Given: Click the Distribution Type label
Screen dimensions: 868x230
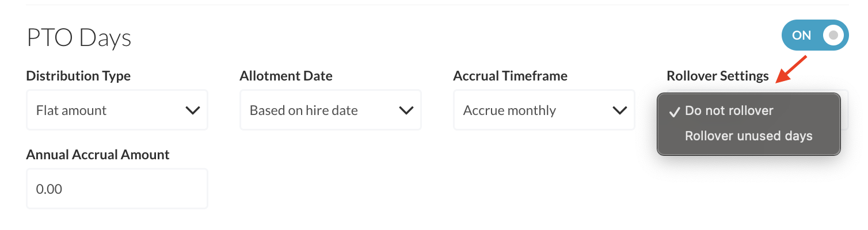Looking at the screenshot, I should pos(78,76).
